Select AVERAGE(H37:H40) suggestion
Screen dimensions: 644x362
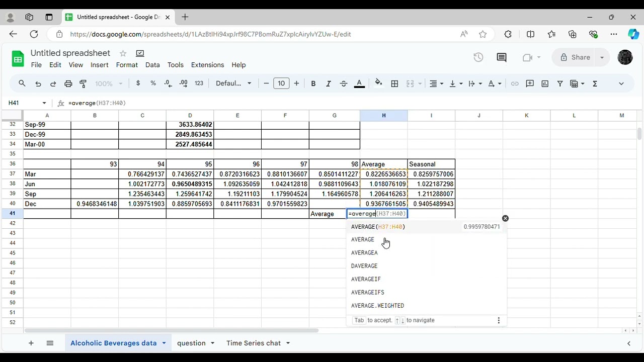pyautogui.click(x=426, y=227)
